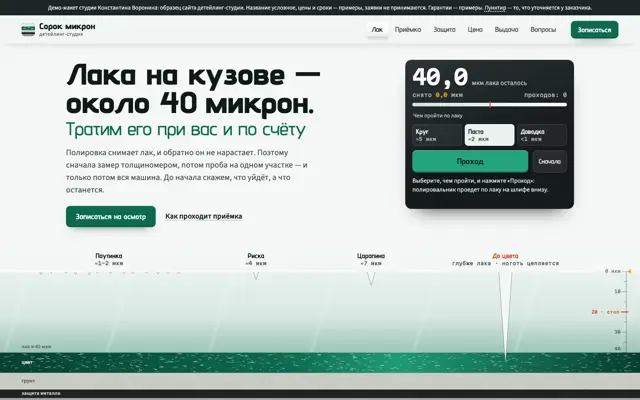Follow the Как проходит приёмка link
The image size is (640, 400).
click(204, 216)
